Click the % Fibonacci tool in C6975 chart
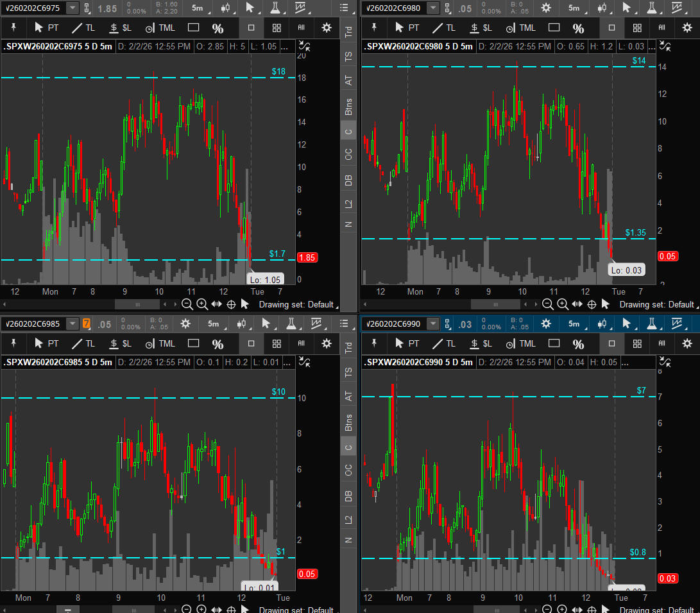This screenshot has width=700, height=613. 218,28
